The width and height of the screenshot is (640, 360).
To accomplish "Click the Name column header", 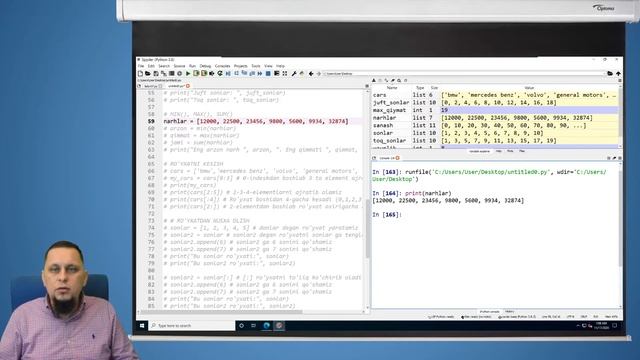I will (391, 88).
